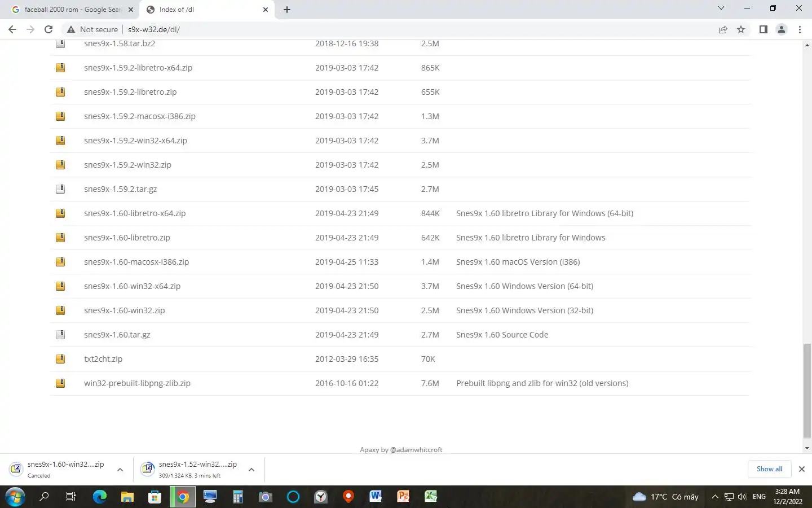Image resolution: width=812 pixels, height=508 pixels.
Task: Click the @adamwhitcroft footer link
Action: point(416,450)
